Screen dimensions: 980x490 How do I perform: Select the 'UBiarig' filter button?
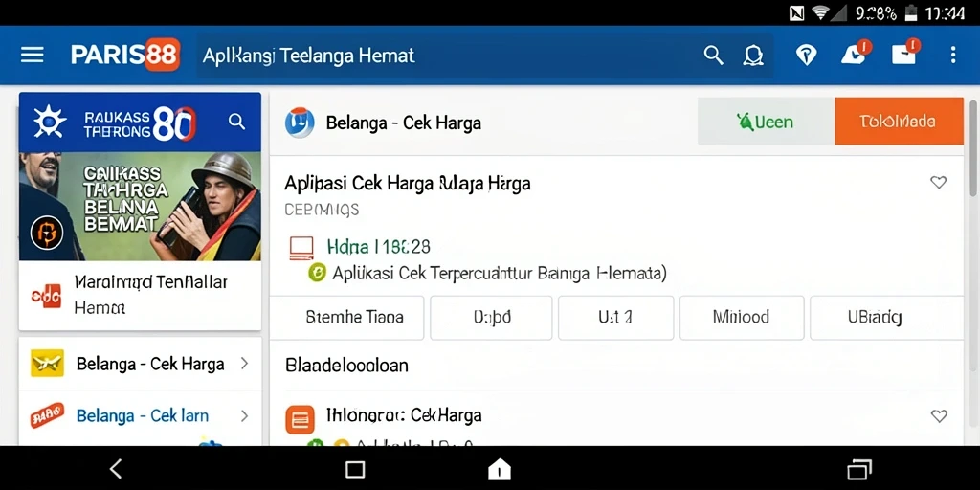coord(886,318)
